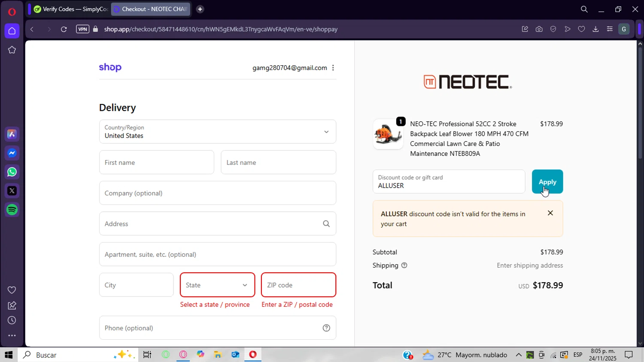Screen dimensions: 644x362
Task: Toggle the VPN badge in address bar
Action: (x=82, y=29)
